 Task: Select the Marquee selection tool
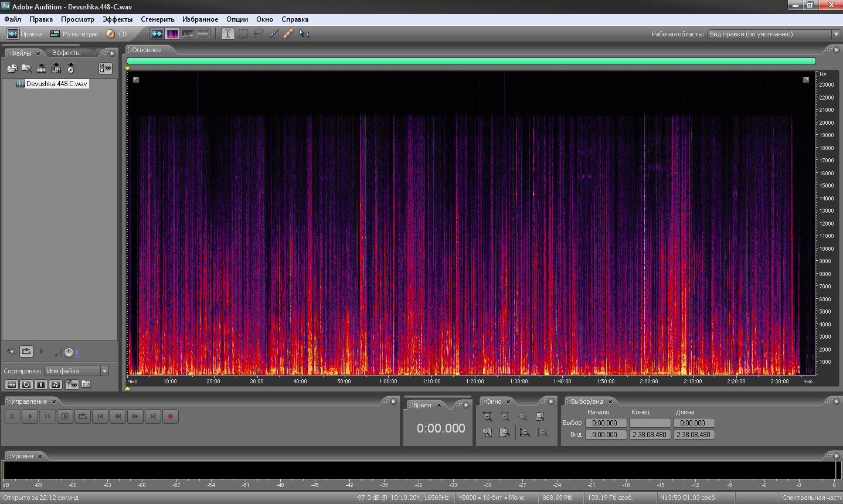[x=243, y=34]
